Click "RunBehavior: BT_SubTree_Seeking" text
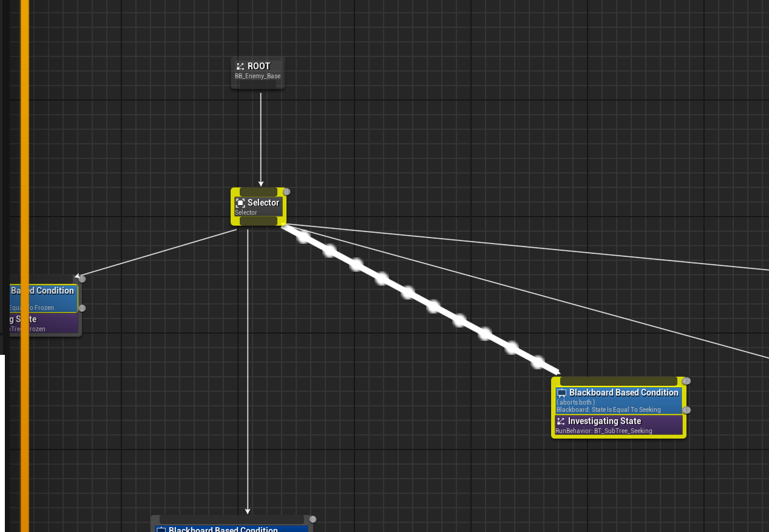This screenshot has height=532, width=769. tap(603, 431)
